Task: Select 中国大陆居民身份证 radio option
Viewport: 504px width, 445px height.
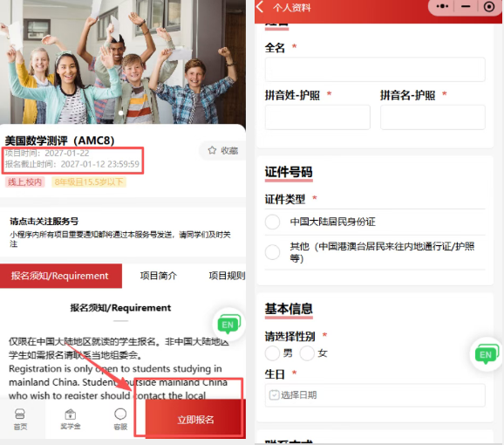Action: tap(272, 222)
